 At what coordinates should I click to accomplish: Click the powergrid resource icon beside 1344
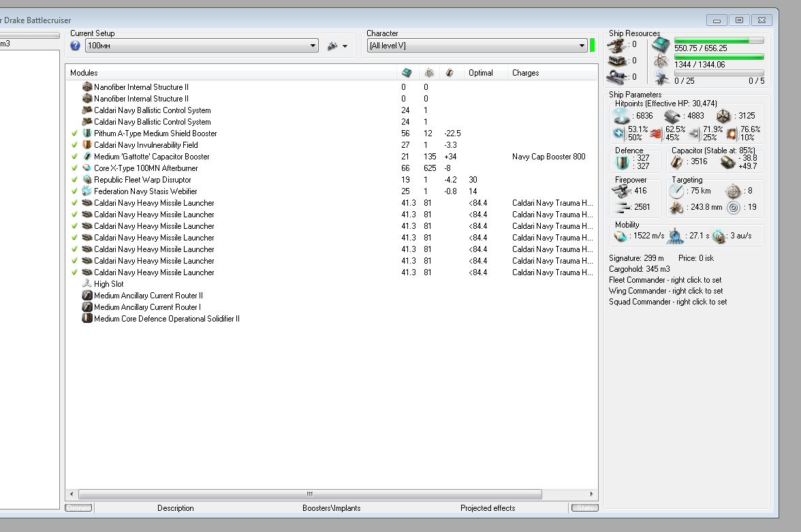(661, 61)
